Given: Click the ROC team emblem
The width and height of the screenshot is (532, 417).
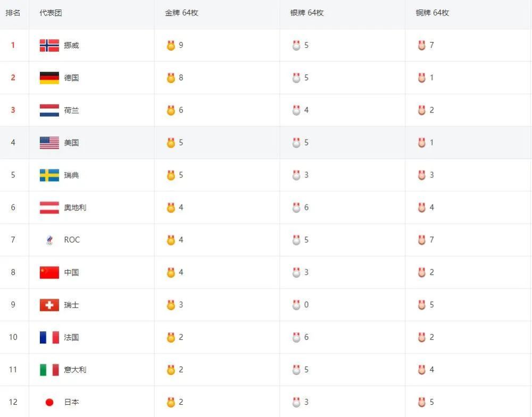Looking at the screenshot, I should (x=49, y=240).
